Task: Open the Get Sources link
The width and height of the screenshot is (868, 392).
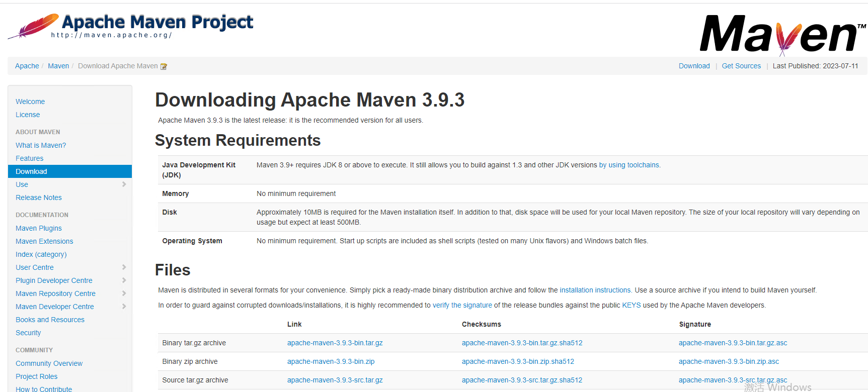Action: (x=741, y=66)
